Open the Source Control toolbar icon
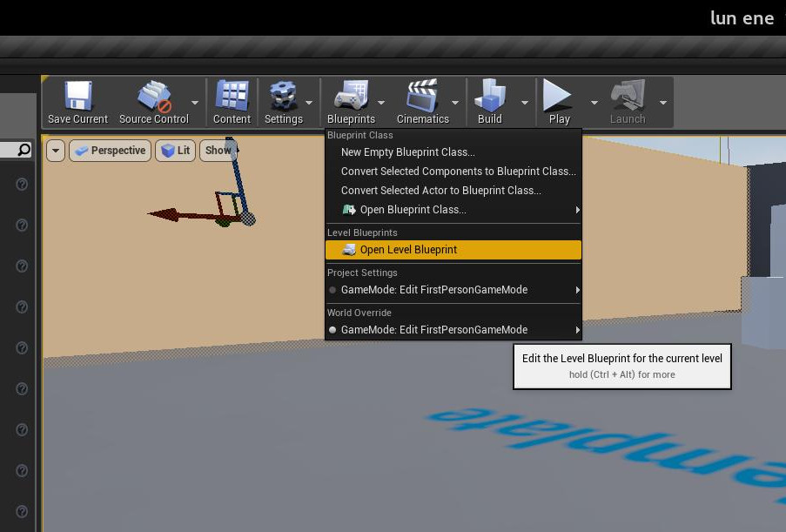 point(153,96)
